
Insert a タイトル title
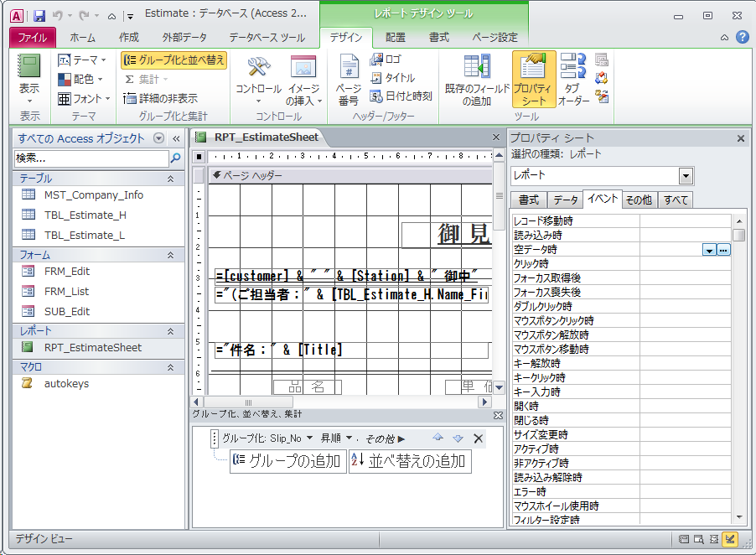392,78
